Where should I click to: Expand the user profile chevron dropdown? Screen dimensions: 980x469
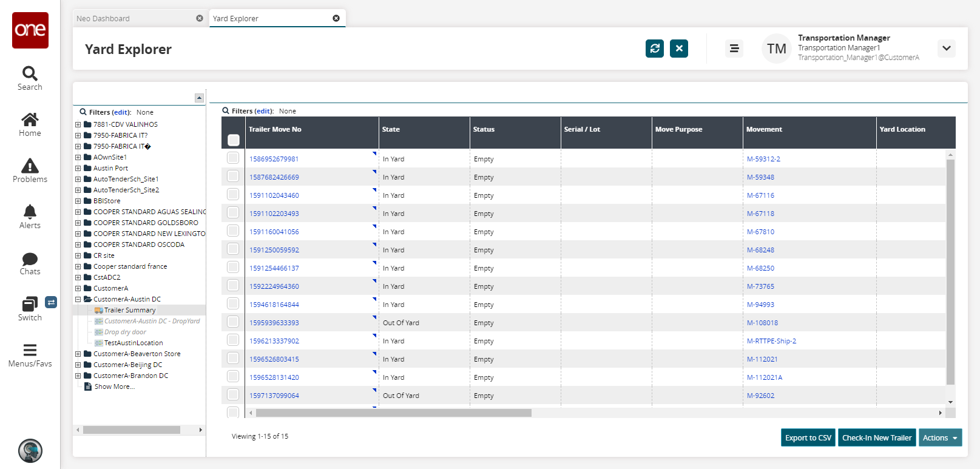point(946,49)
